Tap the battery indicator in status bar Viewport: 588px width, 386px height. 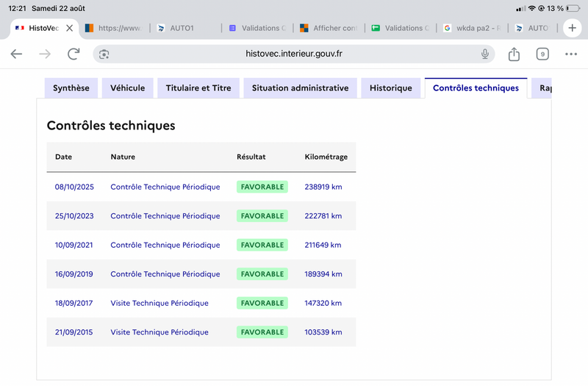[x=573, y=8]
